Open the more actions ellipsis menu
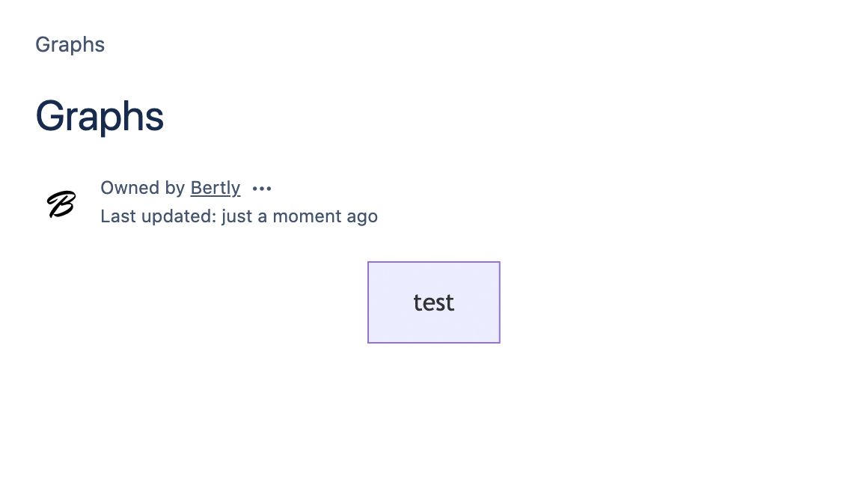The height and width of the screenshot is (494, 868). [262, 189]
